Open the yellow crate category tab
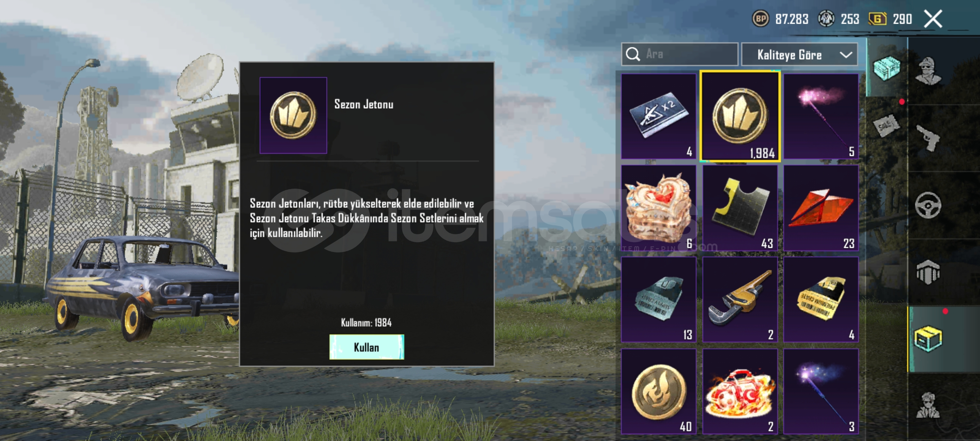The height and width of the screenshot is (441, 980). click(928, 339)
